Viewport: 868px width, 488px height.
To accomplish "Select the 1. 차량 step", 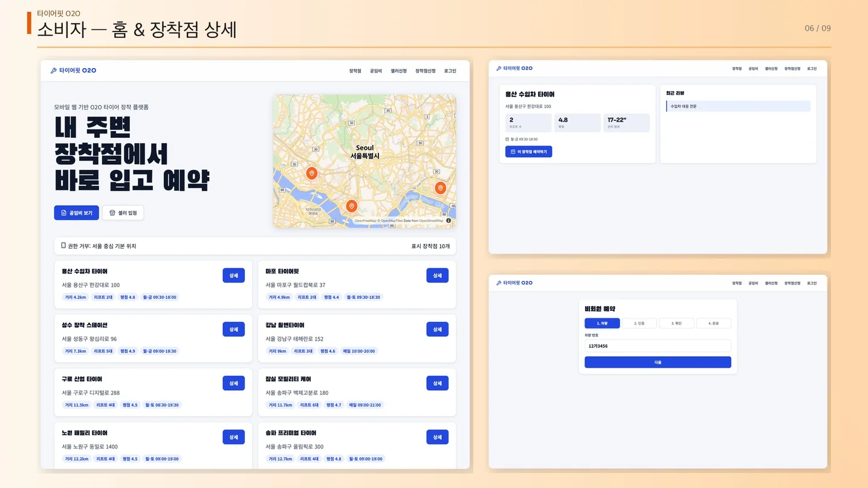I will 602,323.
